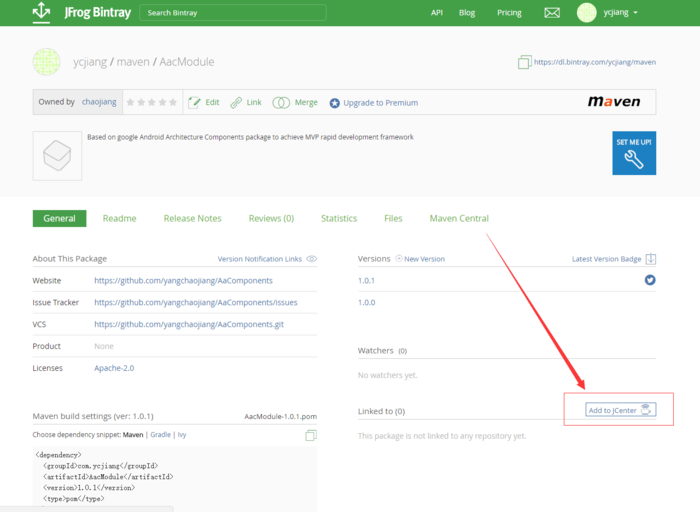Viewport: 700px width, 512px height.
Task: Click the Link chain icon
Action: (236, 103)
